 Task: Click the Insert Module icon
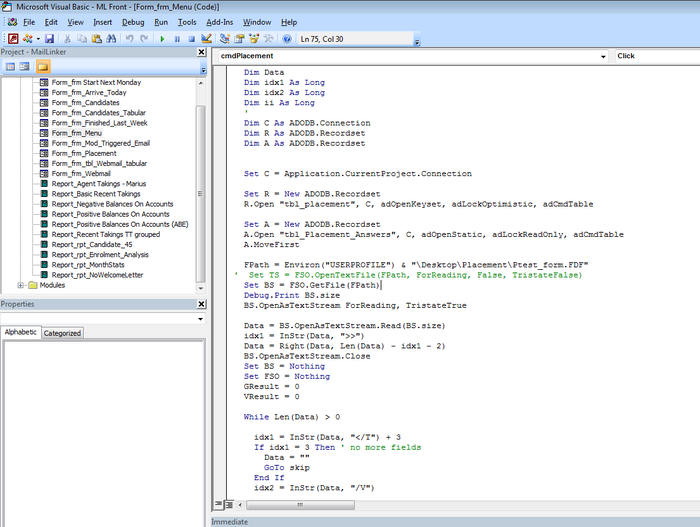coord(28,39)
